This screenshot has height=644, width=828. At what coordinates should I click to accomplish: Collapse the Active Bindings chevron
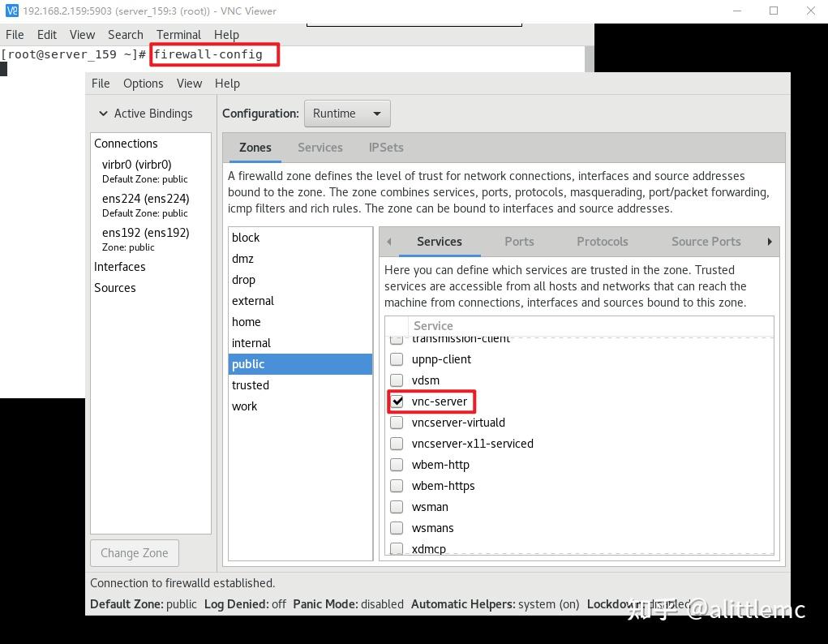[x=104, y=114]
